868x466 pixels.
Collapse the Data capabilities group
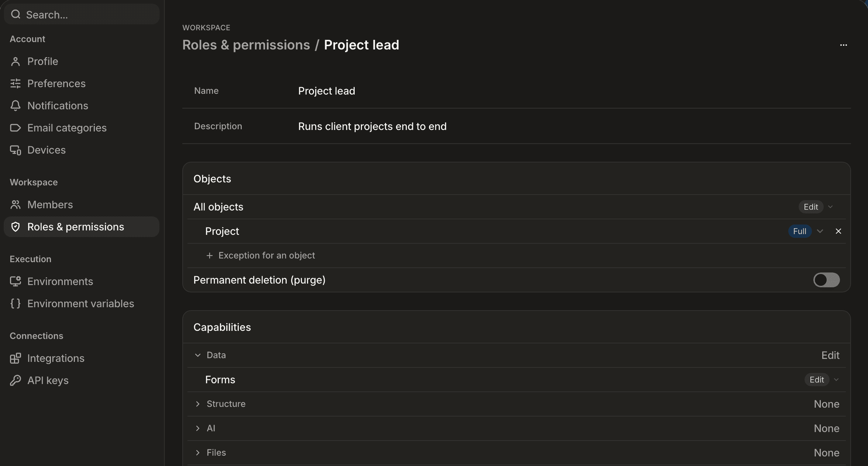point(198,355)
